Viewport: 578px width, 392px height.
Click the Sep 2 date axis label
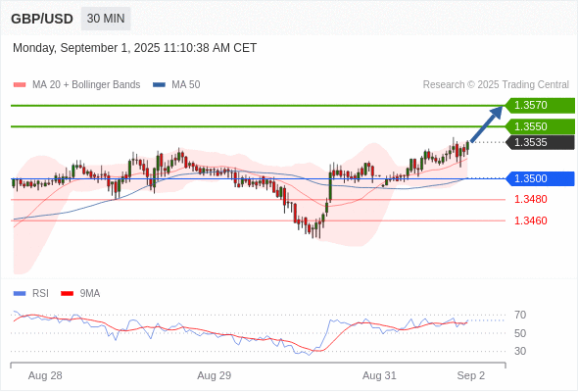471,375
